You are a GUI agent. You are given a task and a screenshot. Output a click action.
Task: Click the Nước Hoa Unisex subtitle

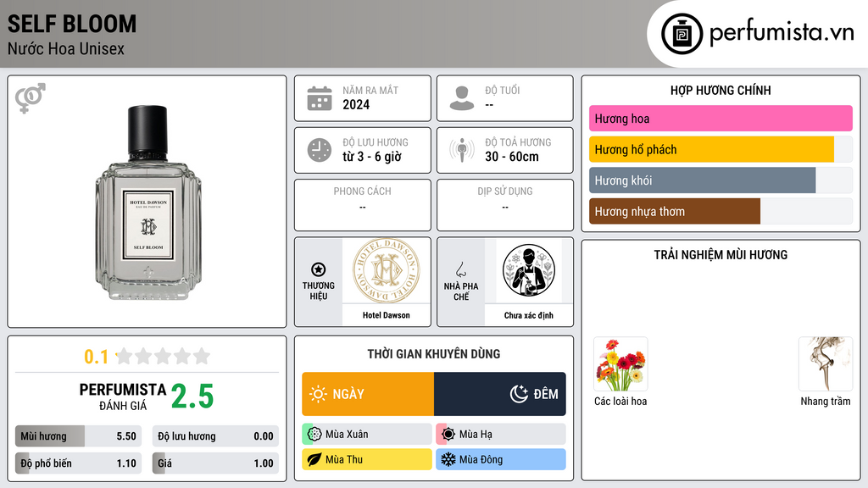tap(66, 48)
